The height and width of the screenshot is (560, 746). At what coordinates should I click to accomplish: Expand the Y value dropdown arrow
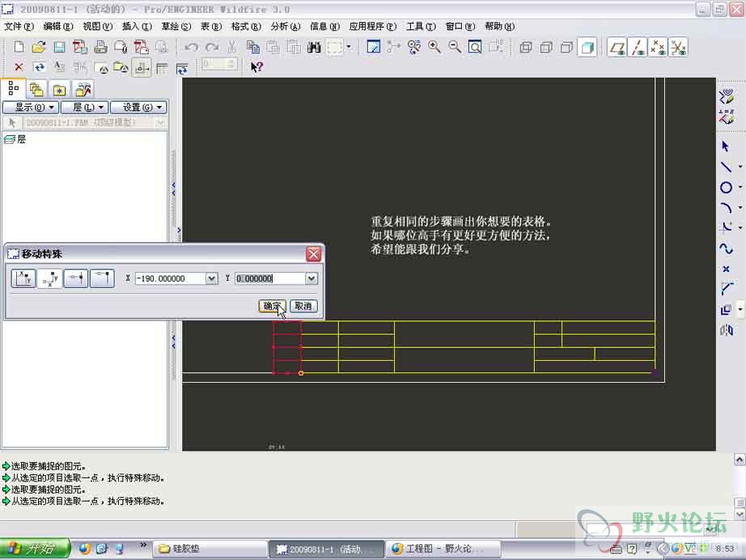(312, 278)
